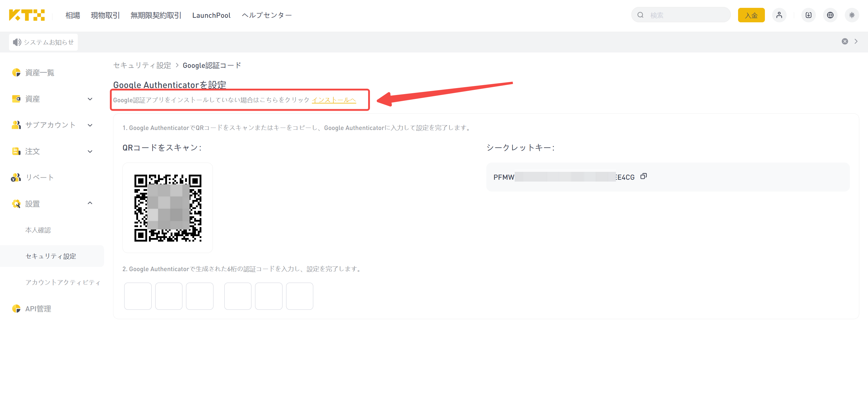Open 無期限契約取引 perpetual contract menu
This screenshot has width=868, height=393.
coord(156,15)
